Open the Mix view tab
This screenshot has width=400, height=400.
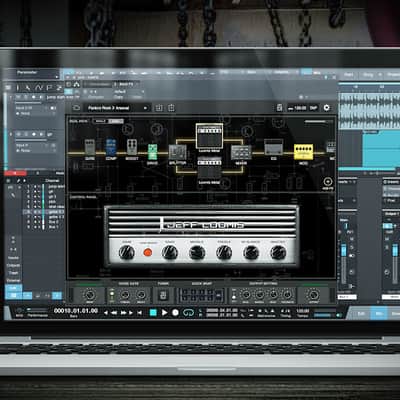(x=379, y=314)
